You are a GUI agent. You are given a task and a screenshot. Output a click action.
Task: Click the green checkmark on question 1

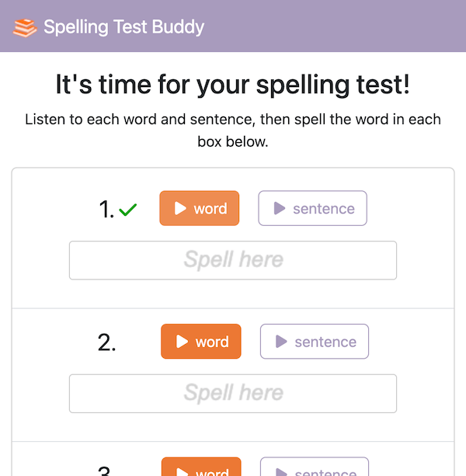pos(129,209)
